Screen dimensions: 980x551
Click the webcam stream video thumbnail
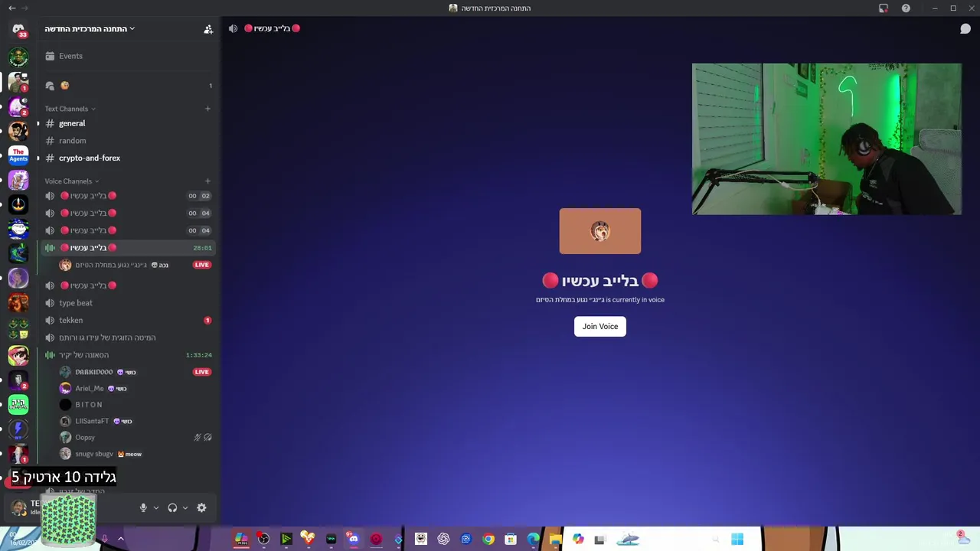point(827,139)
